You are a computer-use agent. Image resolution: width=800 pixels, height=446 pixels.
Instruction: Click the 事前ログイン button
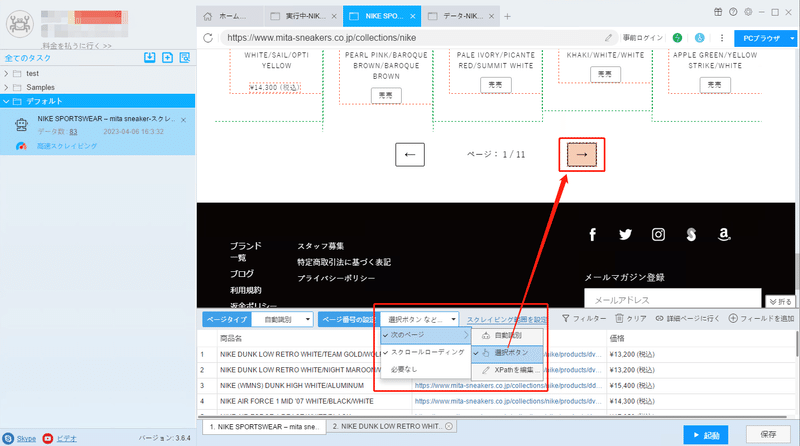coord(642,38)
